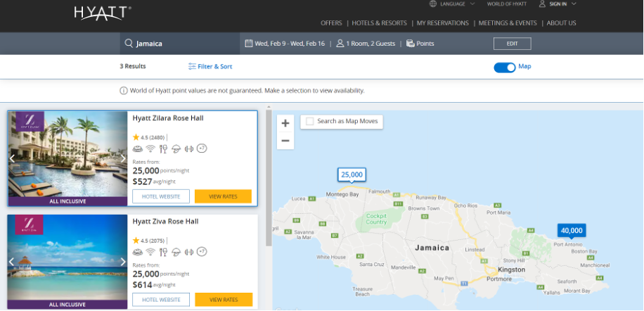Zoom out on the map

coord(285,141)
